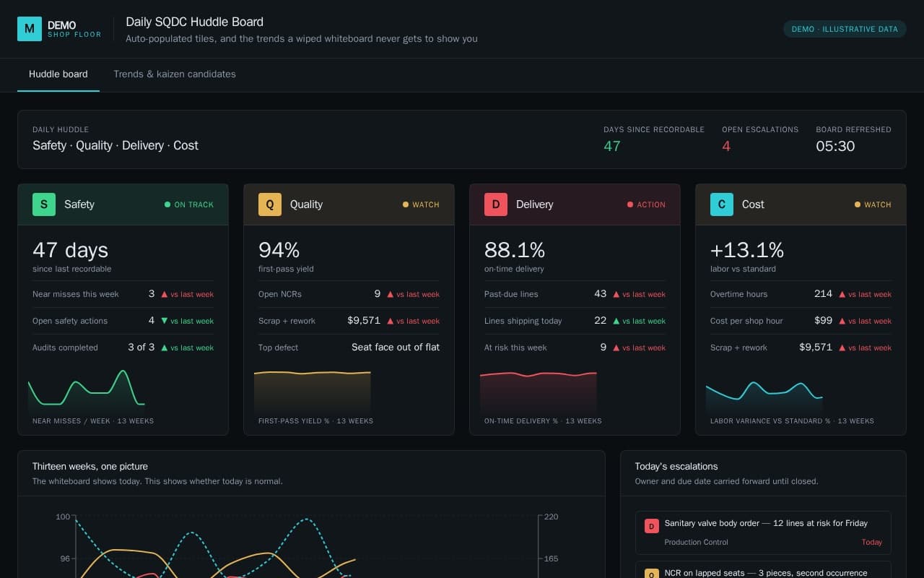
Task: Select the 'Lines shipping today' row label
Action: coord(523,321)
